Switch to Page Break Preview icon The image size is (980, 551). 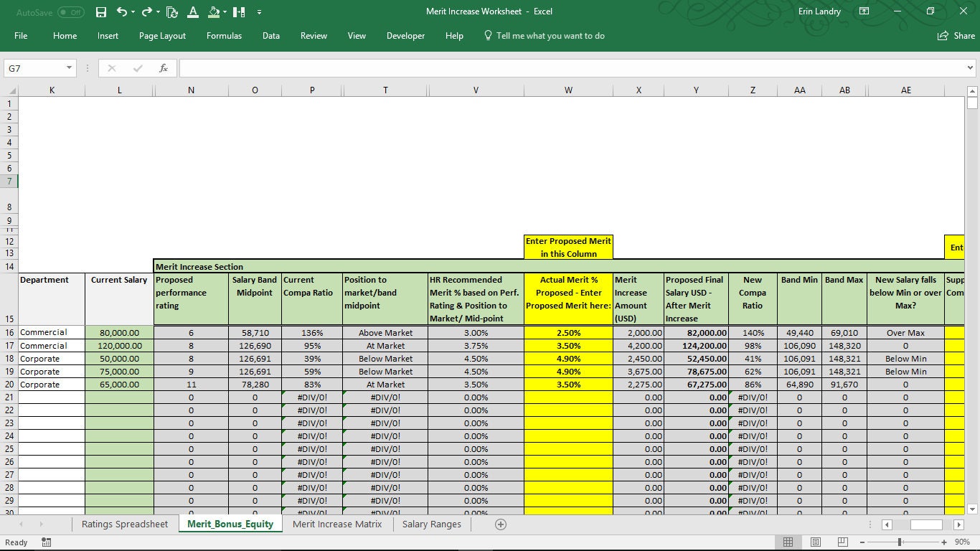[843, 542]
